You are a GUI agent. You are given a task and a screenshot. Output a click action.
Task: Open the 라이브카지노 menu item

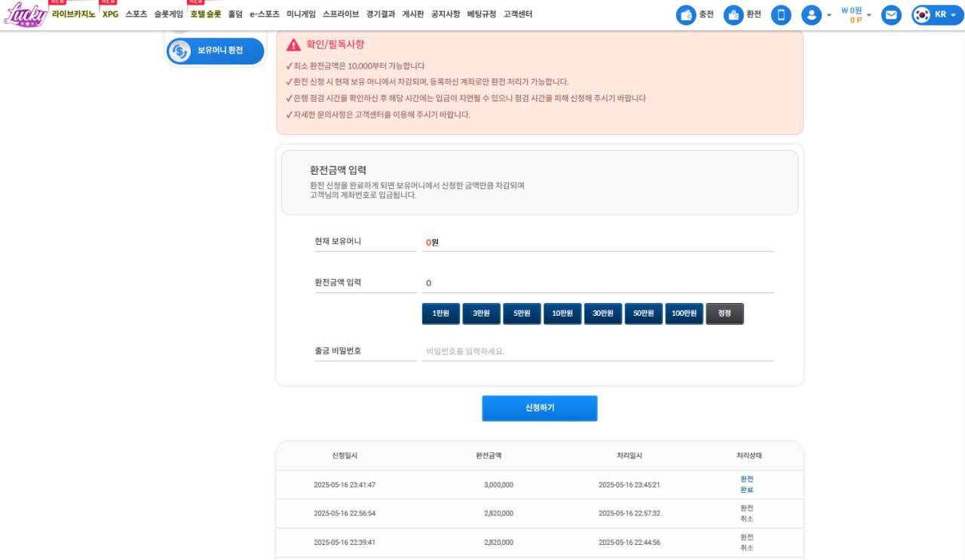click(73, 14)
